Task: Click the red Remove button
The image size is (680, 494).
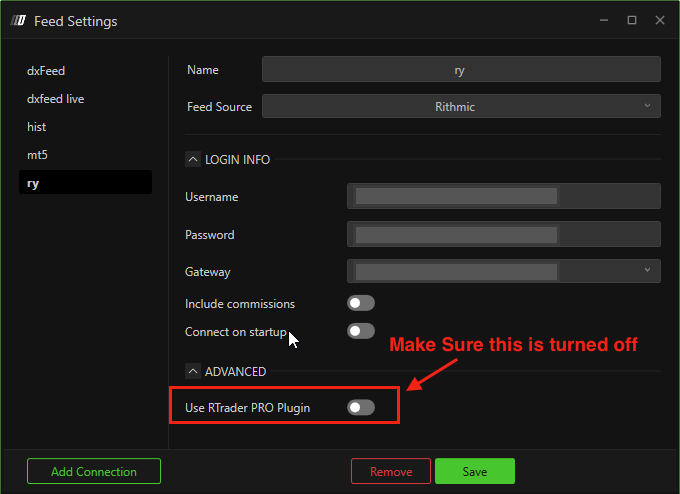Action: point(390,471)
